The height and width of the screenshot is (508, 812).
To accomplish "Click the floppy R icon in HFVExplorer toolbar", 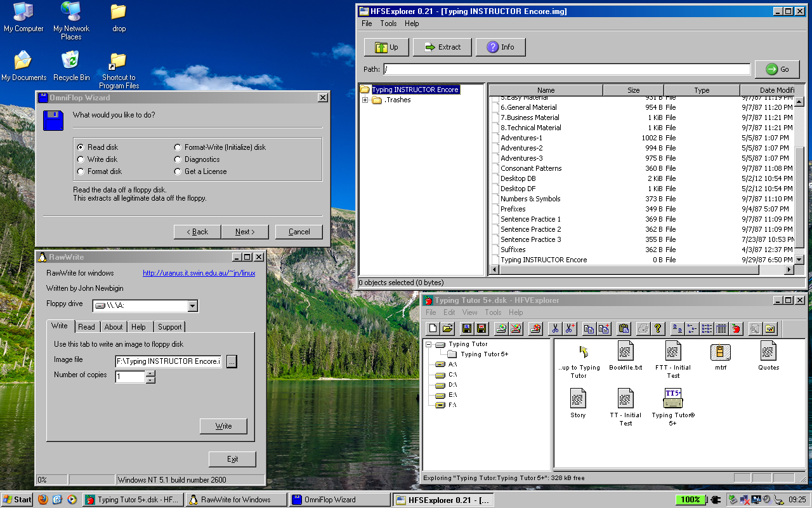I will (467, 328).
